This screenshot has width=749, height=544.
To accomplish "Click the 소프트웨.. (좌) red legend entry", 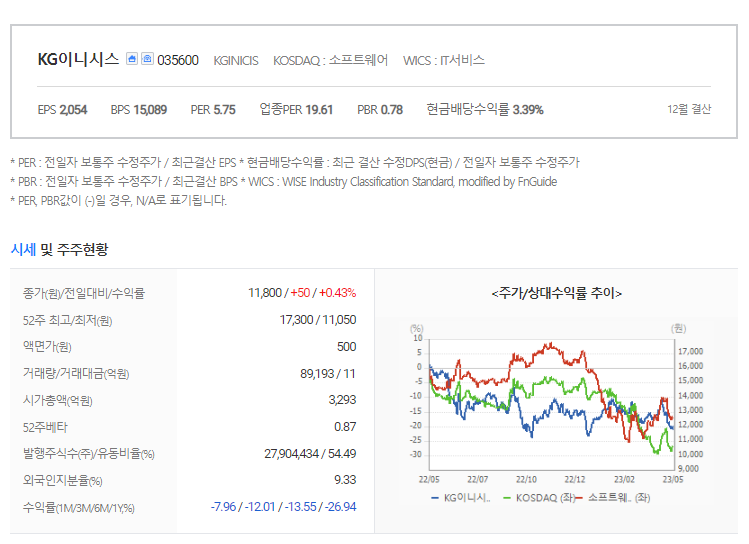I will coord(613,498).
